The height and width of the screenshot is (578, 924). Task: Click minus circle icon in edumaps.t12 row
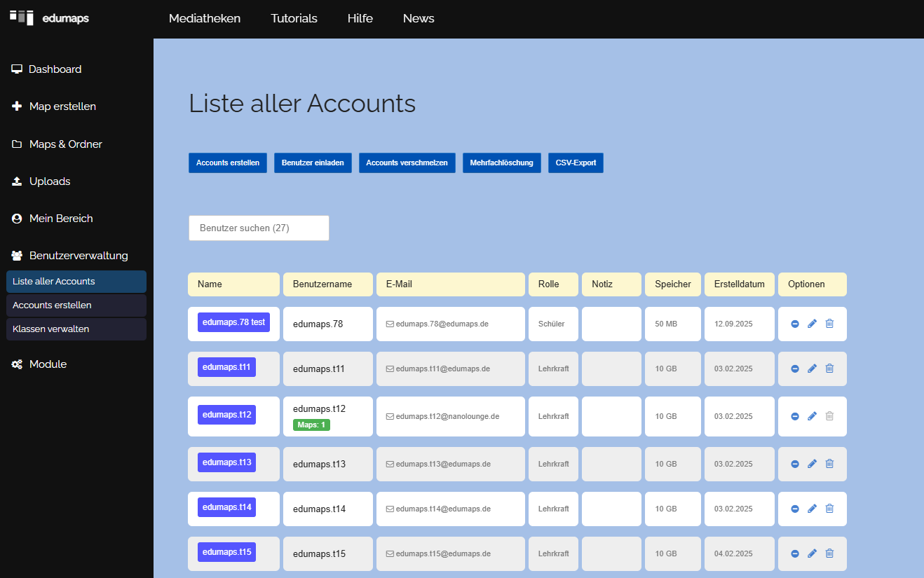pyautogui.click(x=795, y=416)
